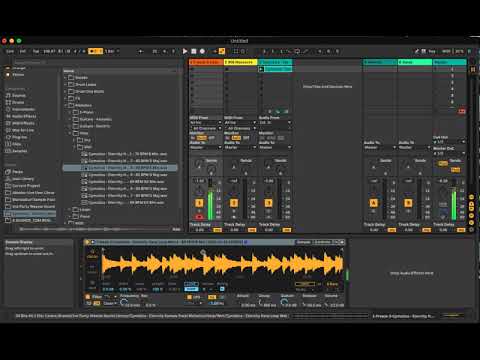
Task: Toggle track 2 activator button
Action: pyautogui.click(x=234, y=203)
